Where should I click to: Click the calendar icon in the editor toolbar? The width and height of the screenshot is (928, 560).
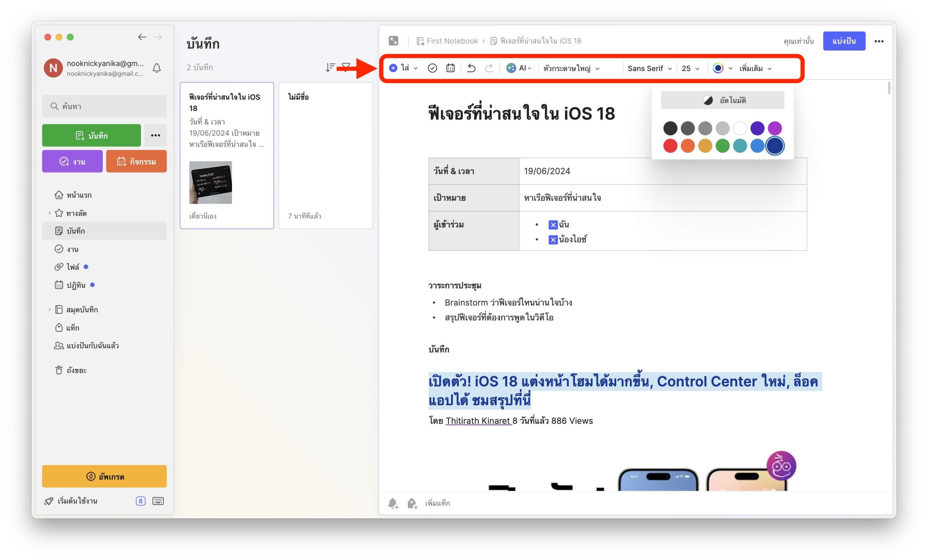click(451, 68)
